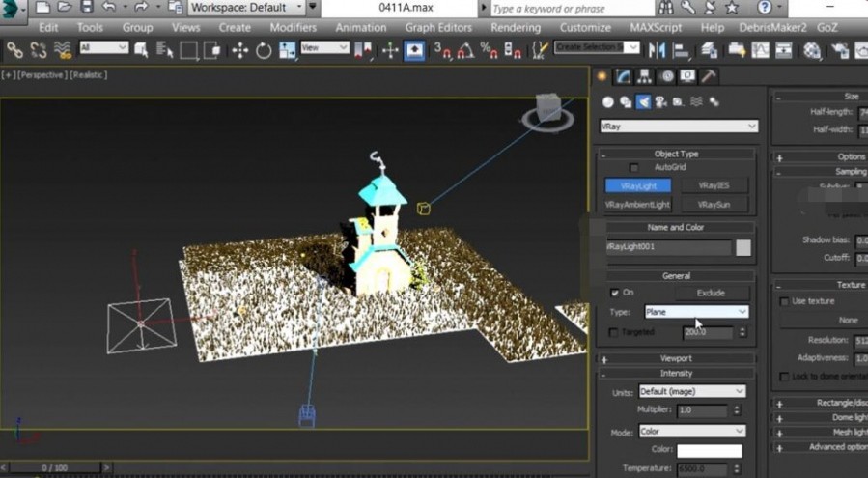The image size is (868, 478).
Task: Select the Geometry category sphere icon
Action: [x=608, y=102]
